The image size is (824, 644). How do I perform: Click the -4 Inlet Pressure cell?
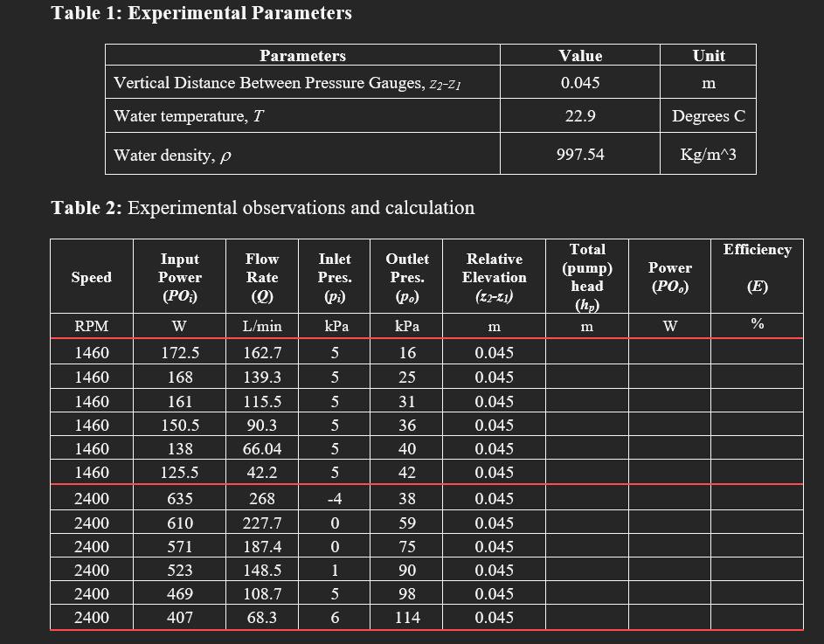pos(334,496)
